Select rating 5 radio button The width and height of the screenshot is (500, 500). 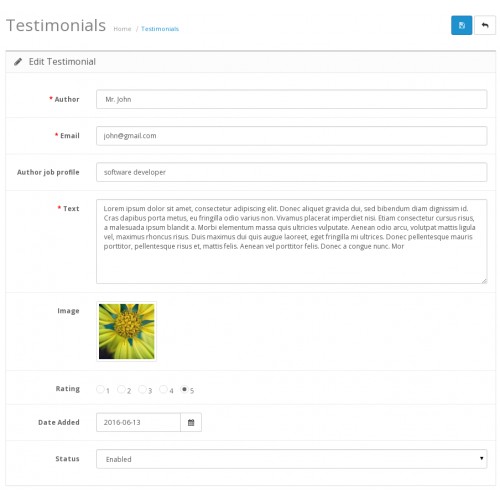pyautogui.click(x=184, y=389)
